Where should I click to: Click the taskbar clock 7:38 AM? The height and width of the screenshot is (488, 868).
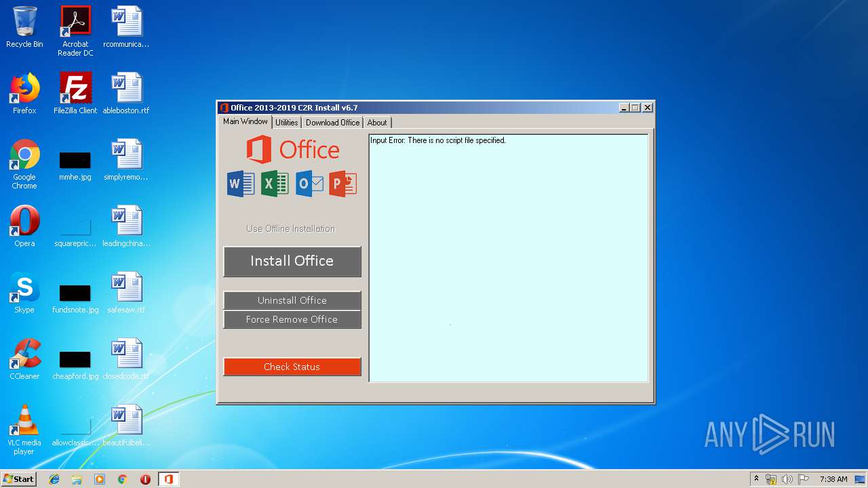tap(833, 479)
